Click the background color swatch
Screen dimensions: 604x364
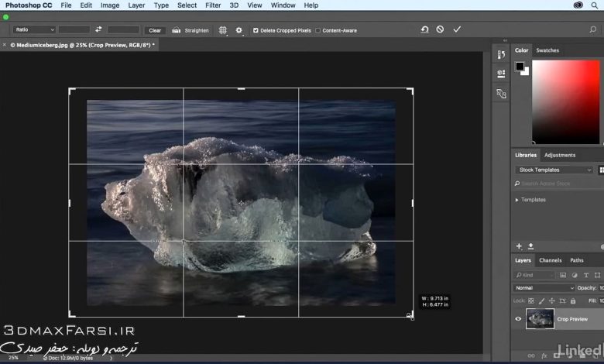(x=527, y=72)
